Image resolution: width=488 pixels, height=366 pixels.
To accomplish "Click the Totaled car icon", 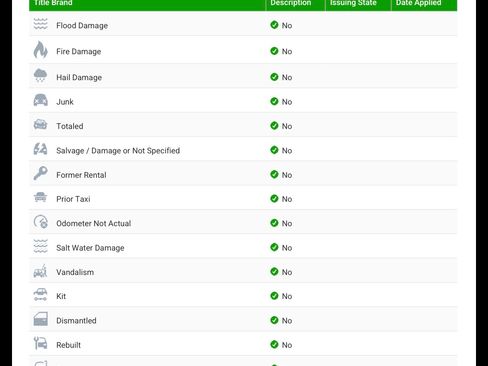I will [x=40, y=124].
